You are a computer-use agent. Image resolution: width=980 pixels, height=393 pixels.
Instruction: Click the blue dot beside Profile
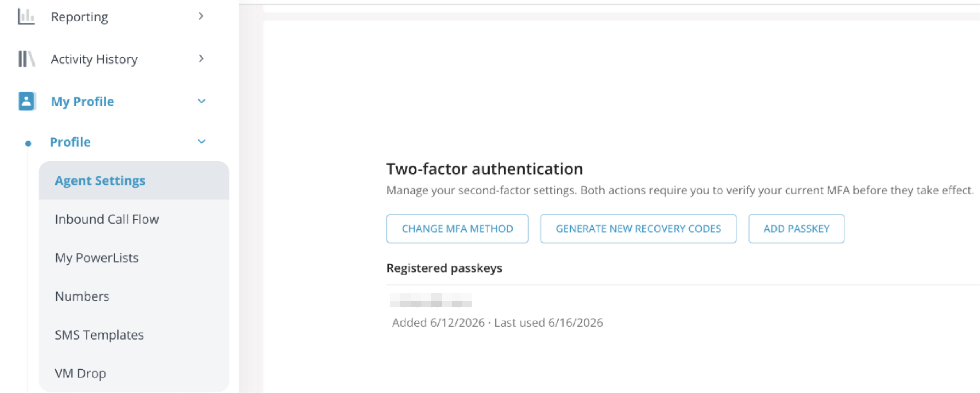(x=28, y=143)
